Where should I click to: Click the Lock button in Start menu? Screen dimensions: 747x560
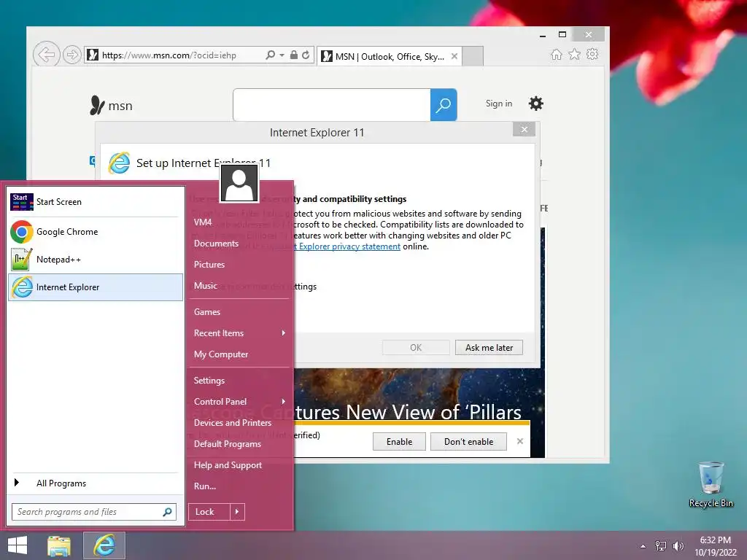click(x=209, y=512)
